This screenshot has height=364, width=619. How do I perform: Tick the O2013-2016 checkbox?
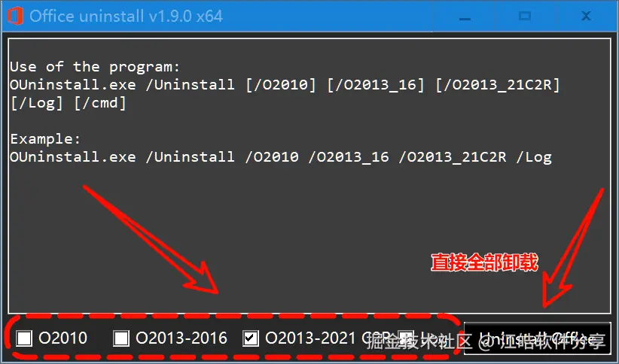click(x=121, y=338)
